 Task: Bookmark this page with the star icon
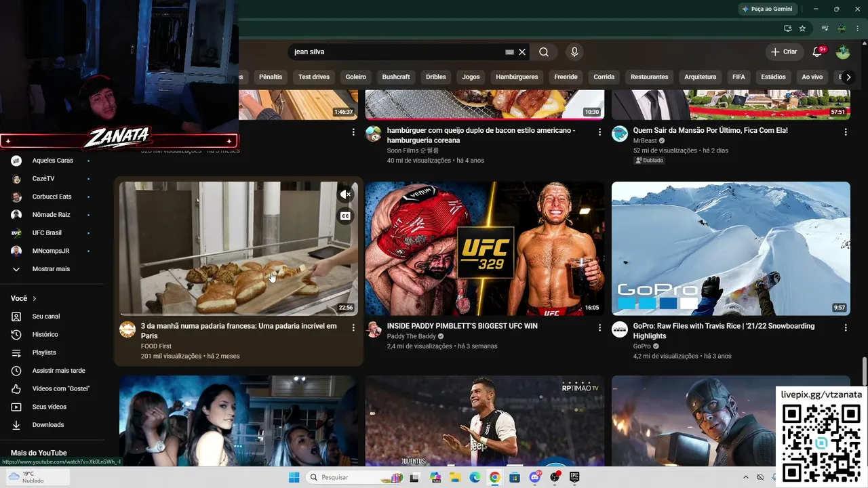[x=802, y=28]
